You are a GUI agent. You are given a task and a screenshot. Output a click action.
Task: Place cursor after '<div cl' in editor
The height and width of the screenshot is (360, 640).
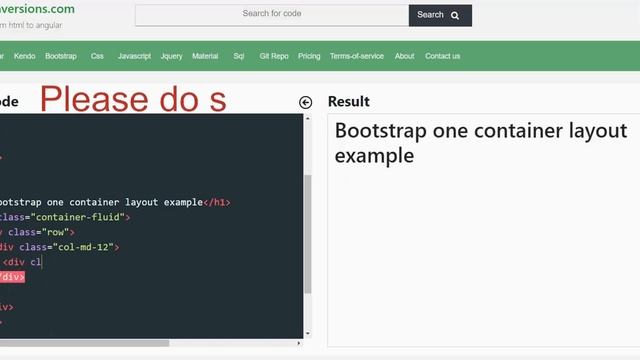pos(42,262)
